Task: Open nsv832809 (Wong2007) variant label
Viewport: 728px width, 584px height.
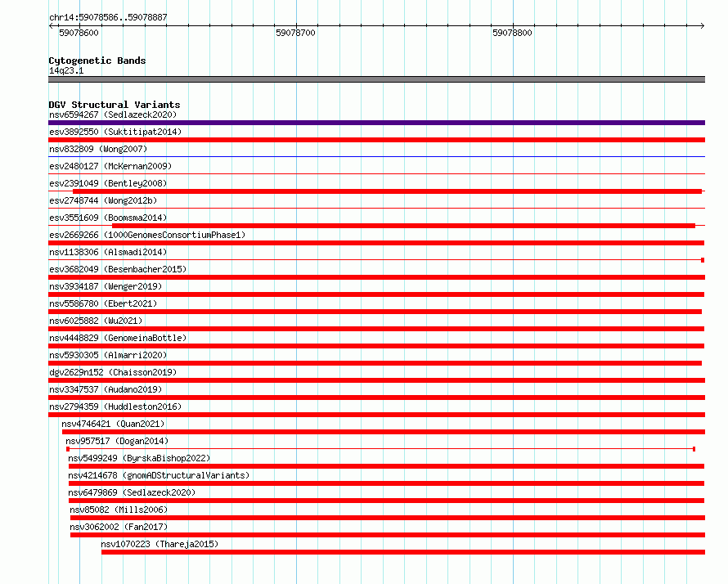Action: click(98, 149)
